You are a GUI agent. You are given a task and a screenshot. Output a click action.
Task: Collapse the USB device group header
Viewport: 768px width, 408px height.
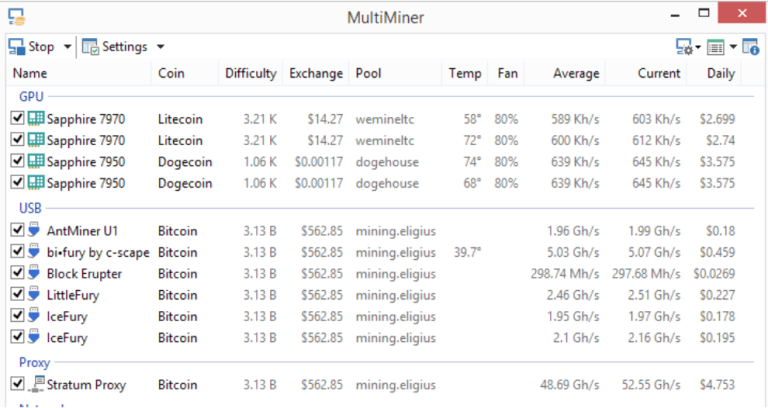[30, 207]
